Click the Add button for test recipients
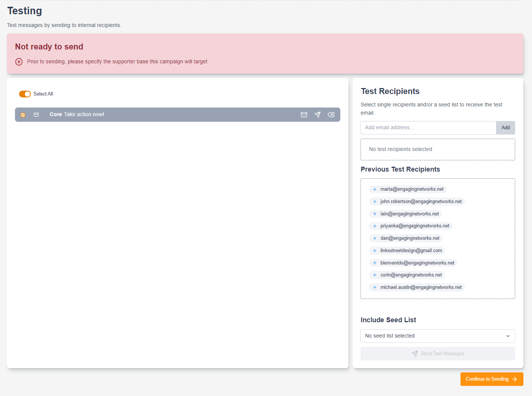The image size is (532, 396). pyautogui.click(x=505, y=127)
